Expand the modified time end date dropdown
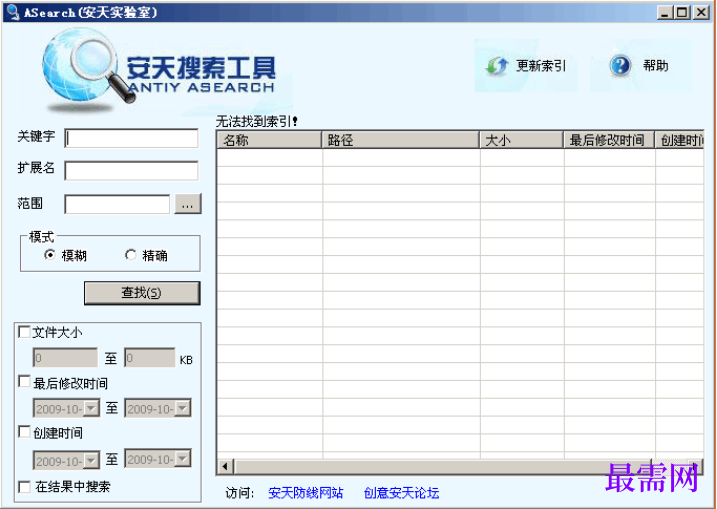 coord(183,408)
